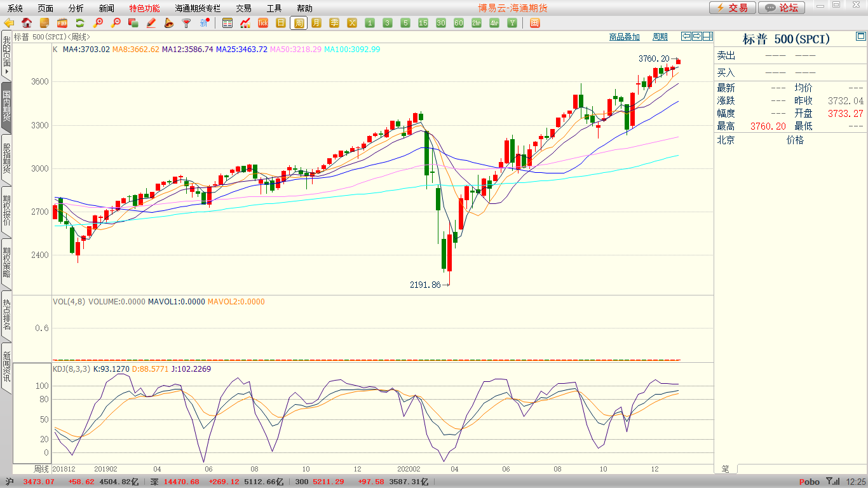Zoom out chart with minus magnifier

pyautogui.click(x=116, y=23)
